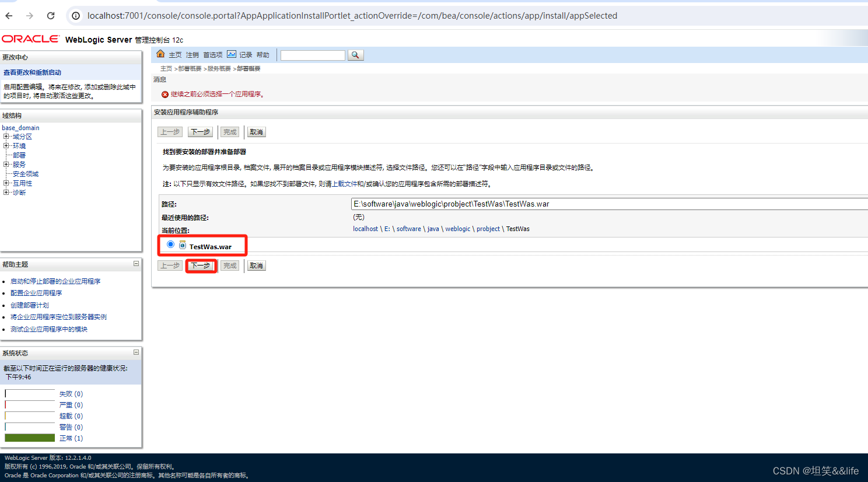The width and height of the screenshot is (868, 482).
Task: Open help topic 启动和停止部署的企业应用程序
Action: [x=55, y=281]
